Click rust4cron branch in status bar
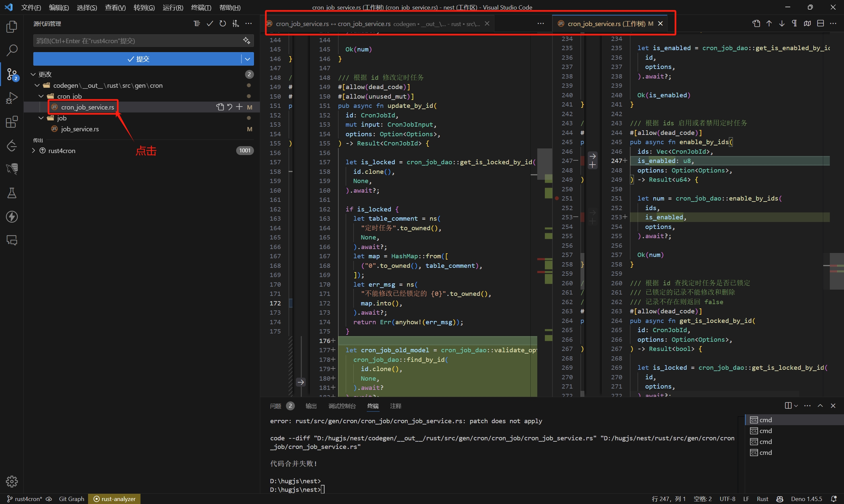 click(24, 499)
